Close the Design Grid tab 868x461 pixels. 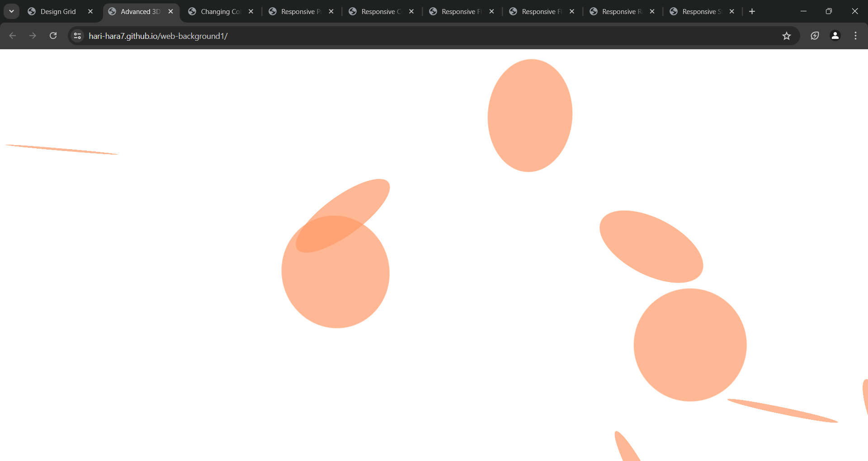pos(90,11)
